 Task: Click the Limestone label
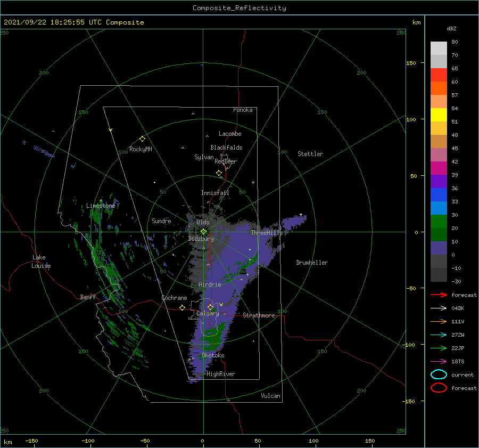[101, 206]
